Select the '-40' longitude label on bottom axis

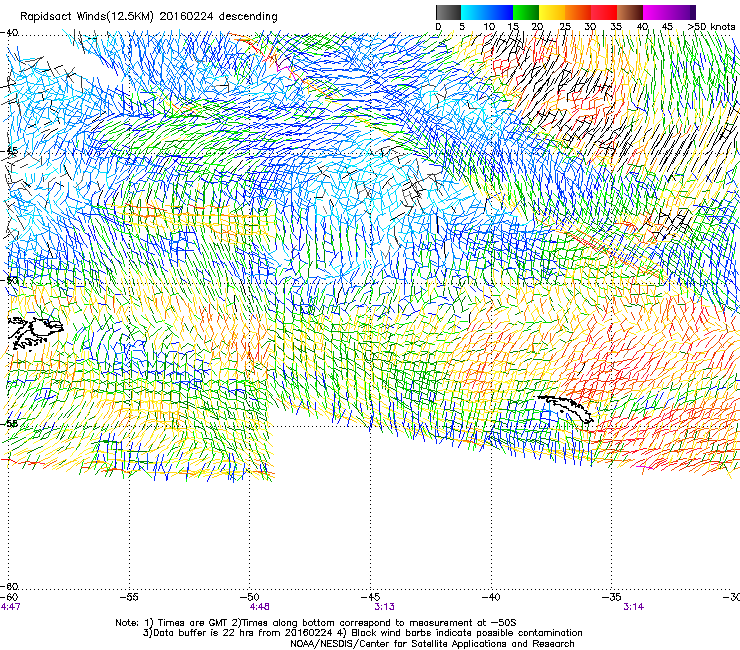pyautogui.click(x=491, y=597)
